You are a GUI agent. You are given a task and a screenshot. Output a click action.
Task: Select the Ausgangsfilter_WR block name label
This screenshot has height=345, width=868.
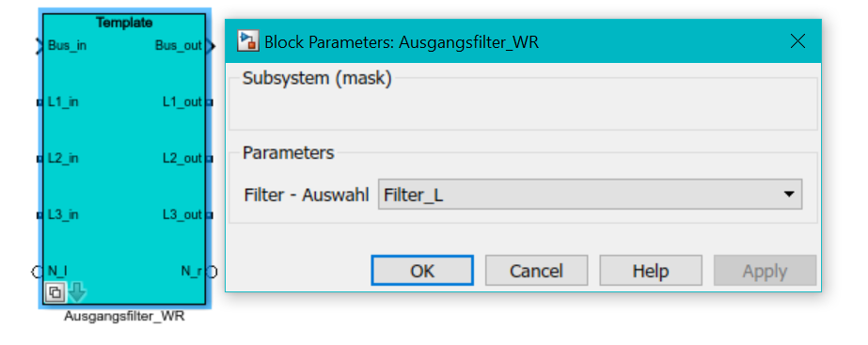[124, 317]
